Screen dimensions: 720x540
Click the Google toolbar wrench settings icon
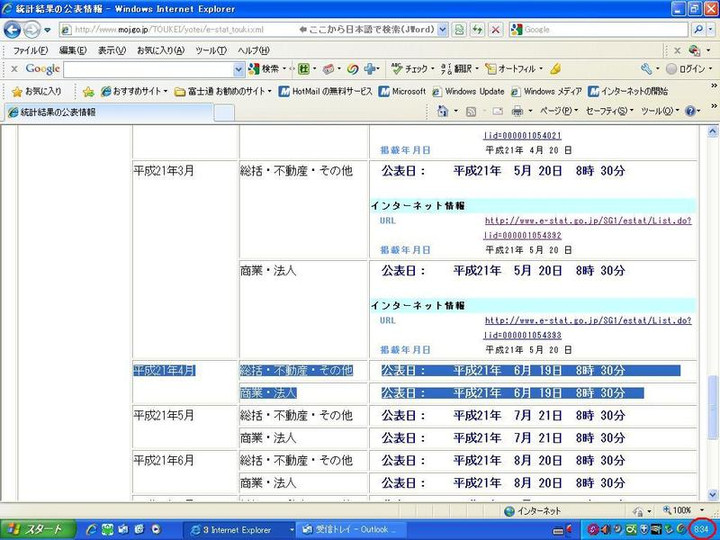click(647, 69)
